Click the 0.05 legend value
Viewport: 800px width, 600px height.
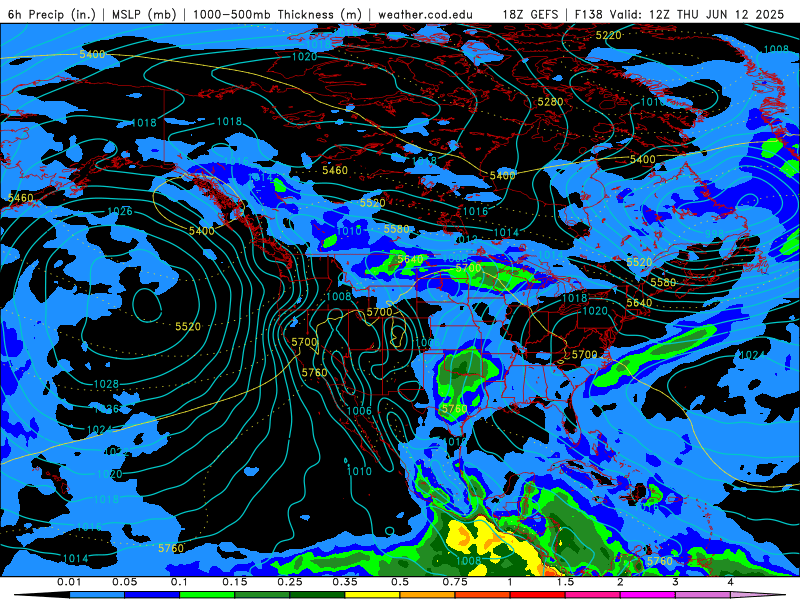[124, 582]
